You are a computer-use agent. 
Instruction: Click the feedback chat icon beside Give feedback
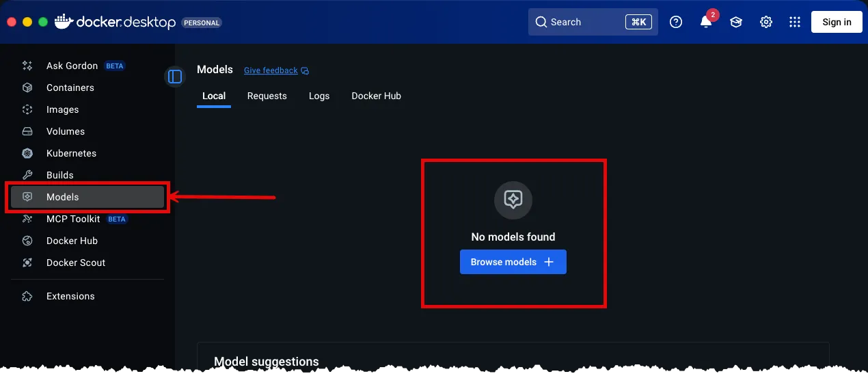point(306,70)
